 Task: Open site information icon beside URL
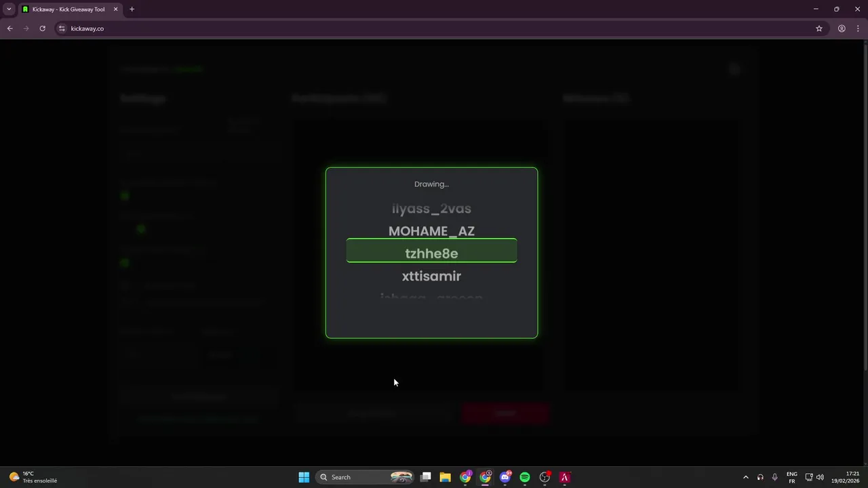pos(62,28)
